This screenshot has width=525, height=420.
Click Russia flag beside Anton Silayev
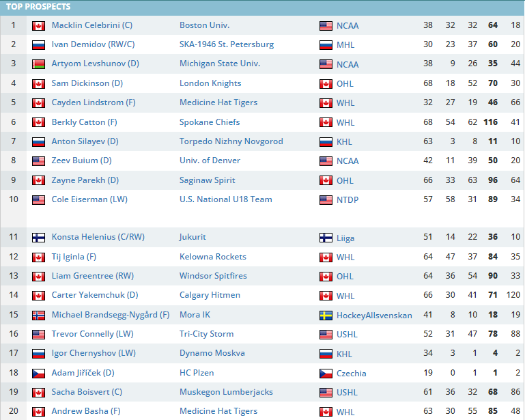(38, 141)
